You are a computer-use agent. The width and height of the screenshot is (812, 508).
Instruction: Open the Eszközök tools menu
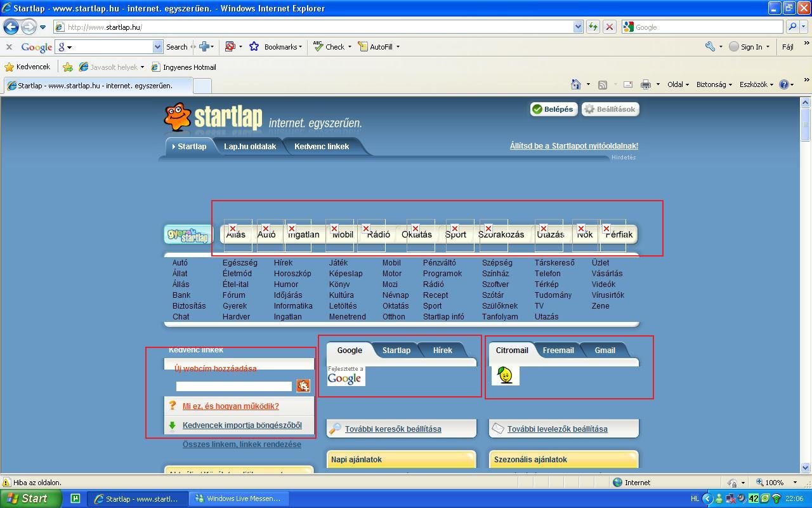pyautogui.click(x=756, y=84)
